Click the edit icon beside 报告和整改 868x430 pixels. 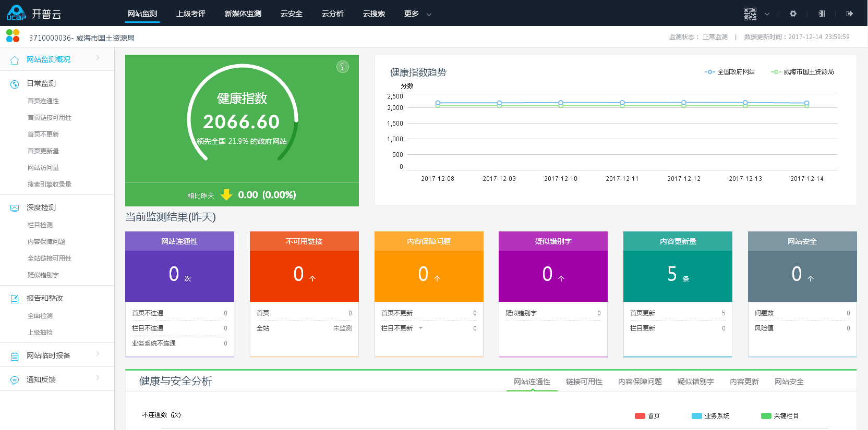(15, 299)
